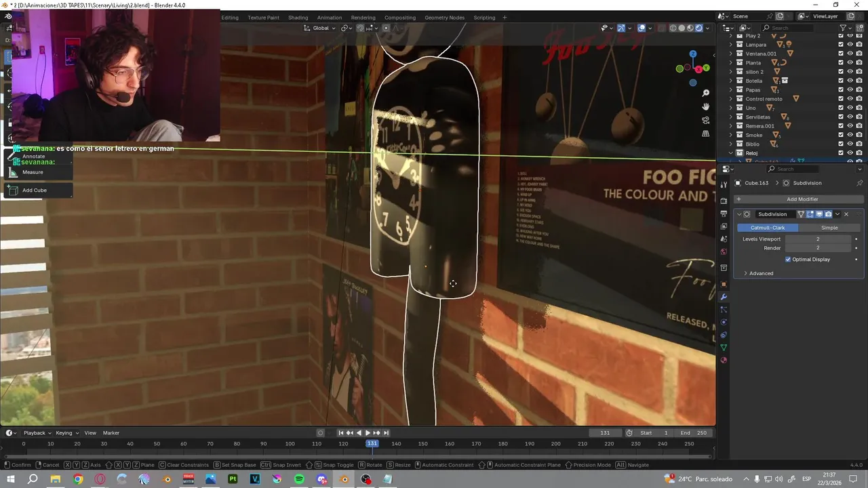Toggle Subdivision modifier show in viewport
Screen dimensions: 868x488
click(x=818, y=214)
